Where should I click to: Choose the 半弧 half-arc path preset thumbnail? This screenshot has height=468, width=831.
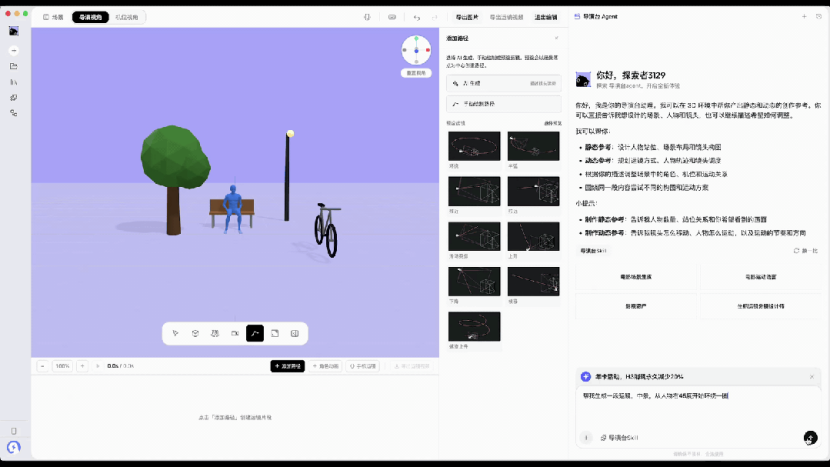tap(533, 146)
